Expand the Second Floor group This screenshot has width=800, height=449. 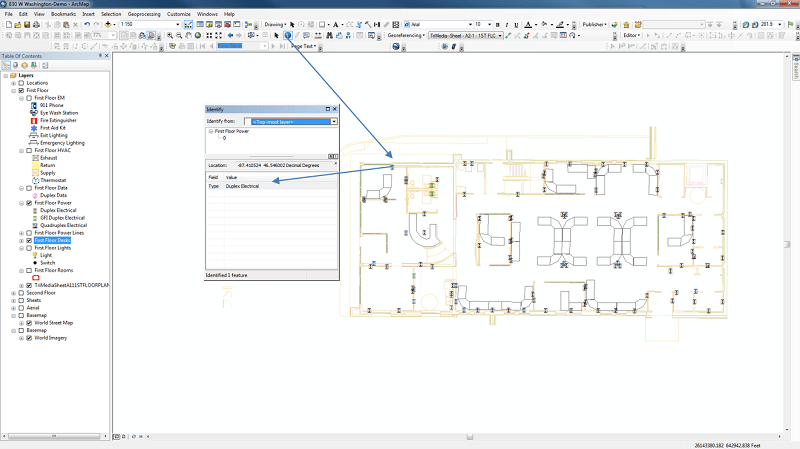pyautogui.click(x=14, y=293)
